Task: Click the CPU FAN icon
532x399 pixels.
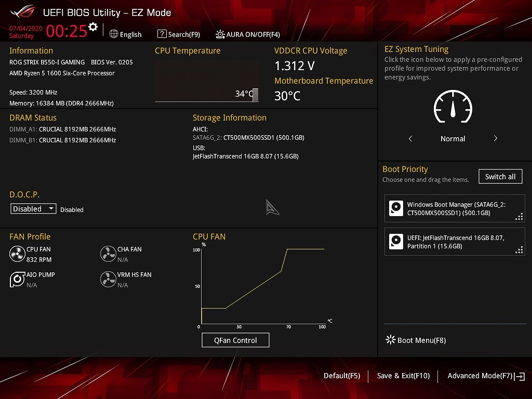Action: [17, 254]
